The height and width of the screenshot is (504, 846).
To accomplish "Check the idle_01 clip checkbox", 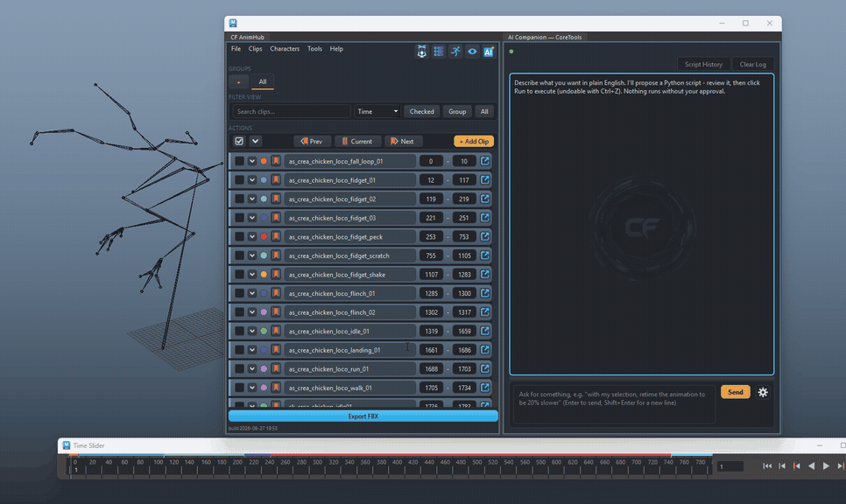I will pos(239,331).
